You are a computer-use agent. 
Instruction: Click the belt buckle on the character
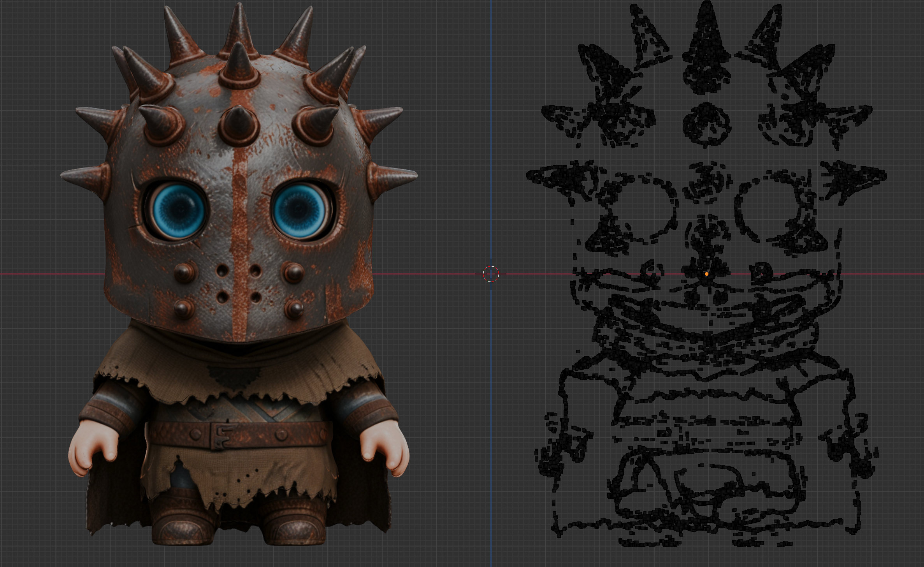click(x=223, y=435)
